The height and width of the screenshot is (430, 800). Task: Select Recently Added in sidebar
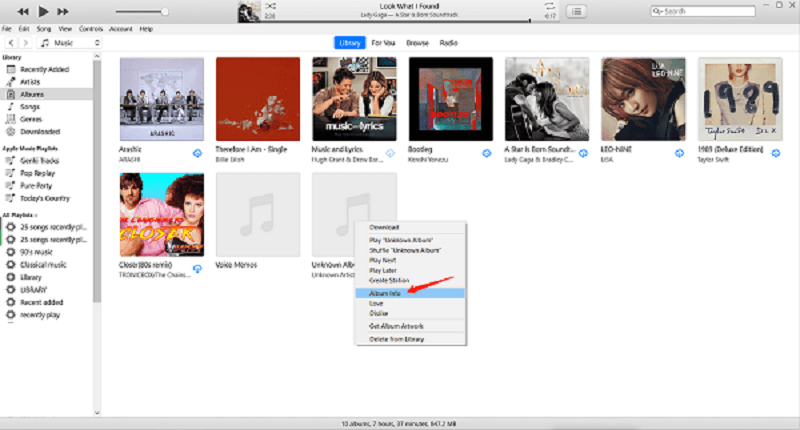pos(46,69)
